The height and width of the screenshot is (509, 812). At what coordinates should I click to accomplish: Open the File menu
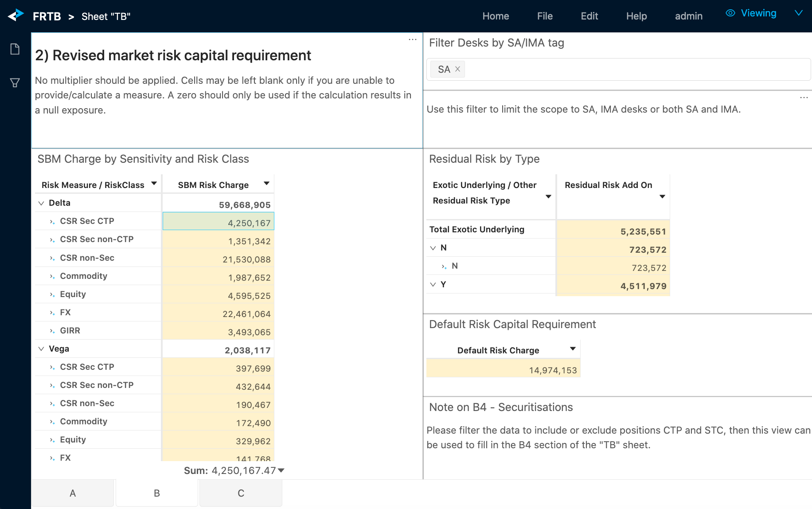pos(545,16)
